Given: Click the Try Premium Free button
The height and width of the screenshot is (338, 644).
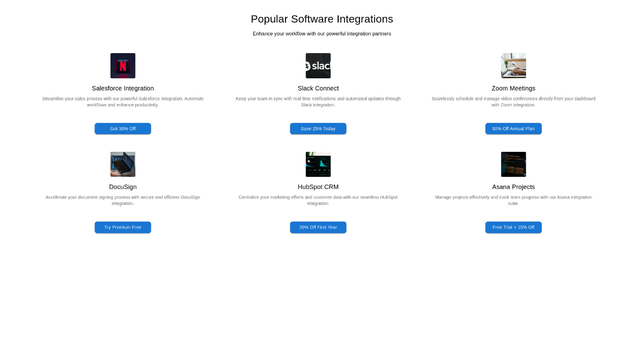Looking at the screenshot, I should [x=123, y=227].
